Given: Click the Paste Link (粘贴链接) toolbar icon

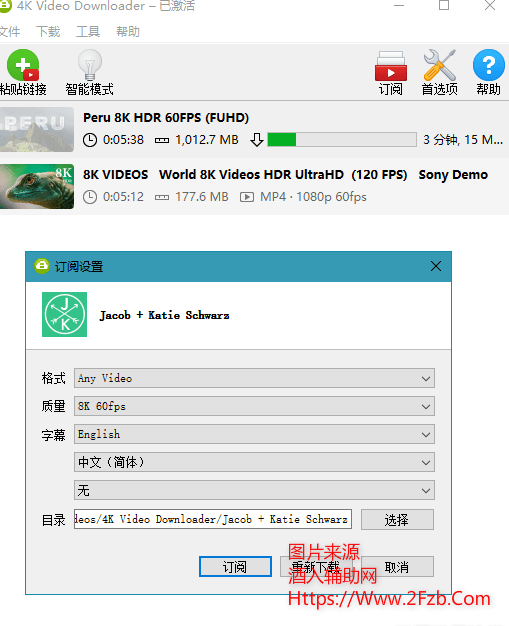Looking at the screenshot, I should [23, 65].
